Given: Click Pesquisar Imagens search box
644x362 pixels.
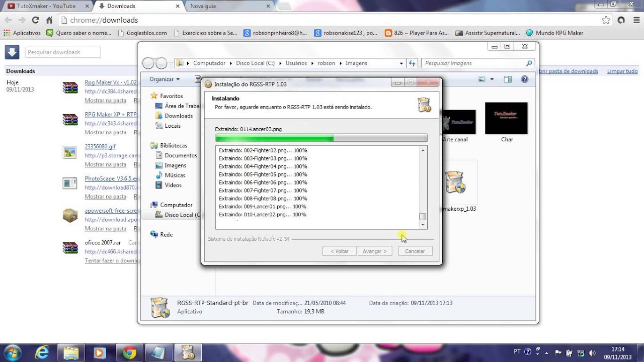Looking at the screenshot, I should tap(477, 63).
